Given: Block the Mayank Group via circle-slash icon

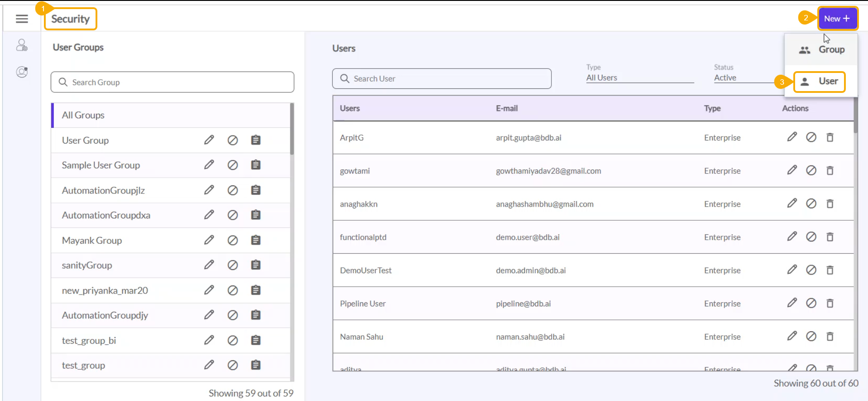Looking at the screenshot, I should pyautogui.click(x=233, y=241).
